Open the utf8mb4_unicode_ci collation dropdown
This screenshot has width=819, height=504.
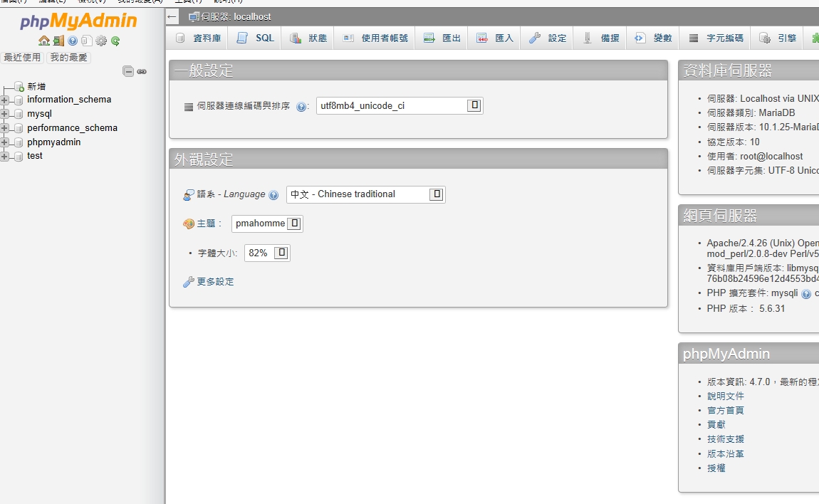pos(400,105)
